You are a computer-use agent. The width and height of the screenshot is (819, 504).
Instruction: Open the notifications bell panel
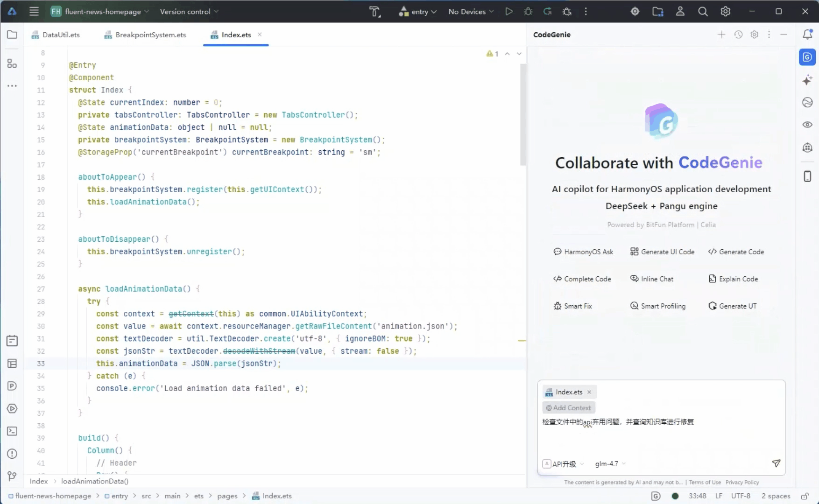pyautogui.click(x=807, y=34)
